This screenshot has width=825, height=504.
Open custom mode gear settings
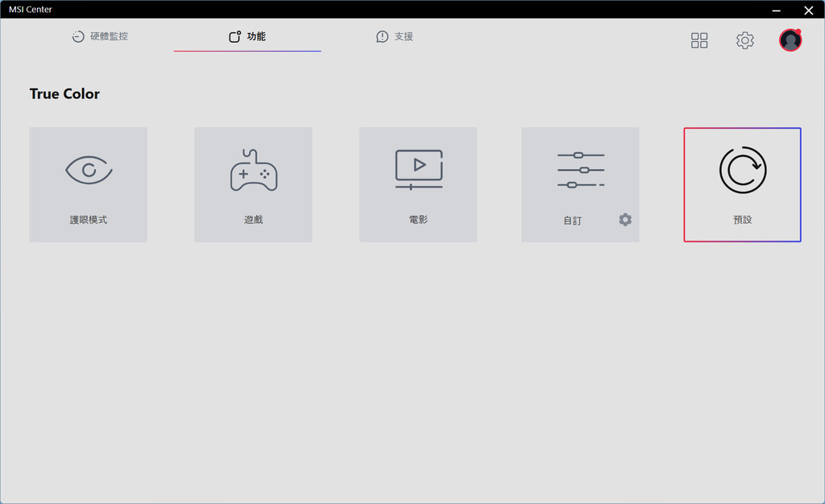click(625, 220)
